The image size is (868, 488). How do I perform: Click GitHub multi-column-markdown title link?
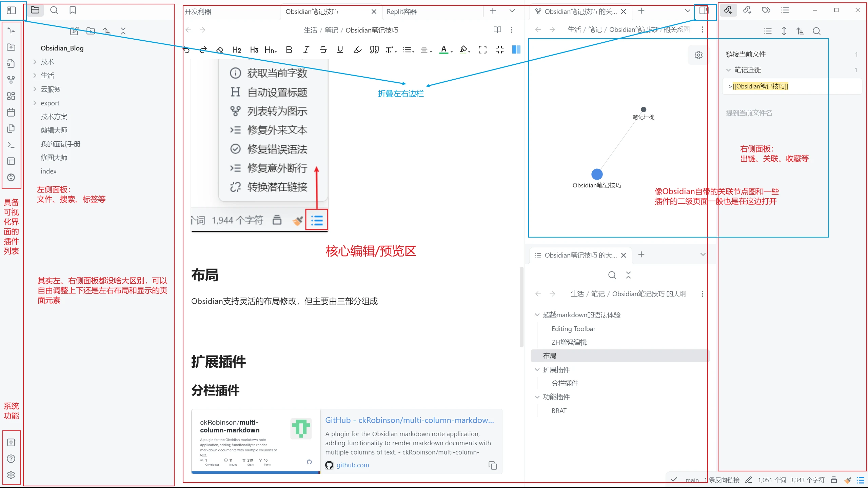click(x=409, y=420)
